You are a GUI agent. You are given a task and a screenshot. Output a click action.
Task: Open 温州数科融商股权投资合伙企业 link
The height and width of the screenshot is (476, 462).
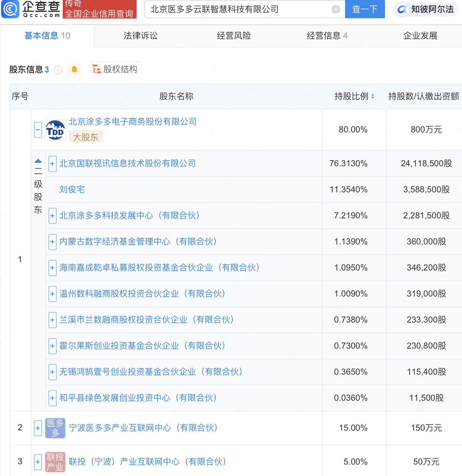click(x=143, y=294)
